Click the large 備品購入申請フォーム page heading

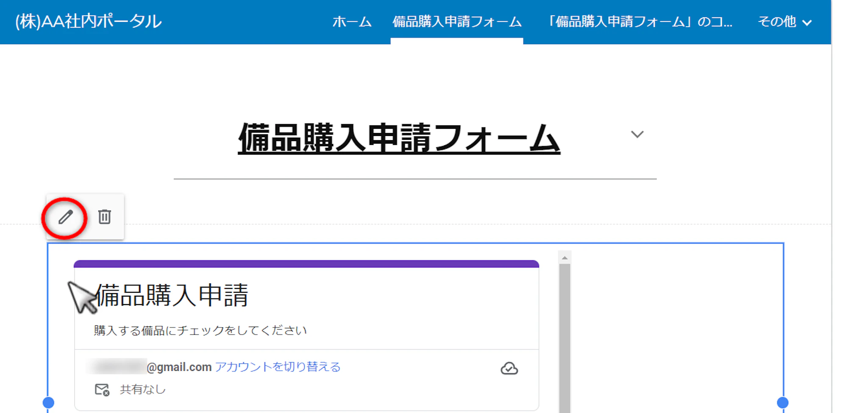[x=399, y=138]
